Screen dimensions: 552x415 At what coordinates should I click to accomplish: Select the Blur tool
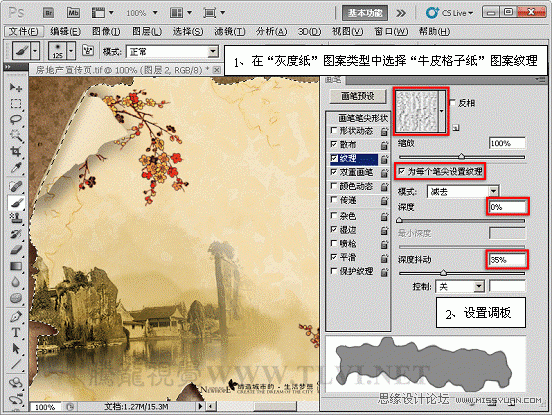click(15, 282)
